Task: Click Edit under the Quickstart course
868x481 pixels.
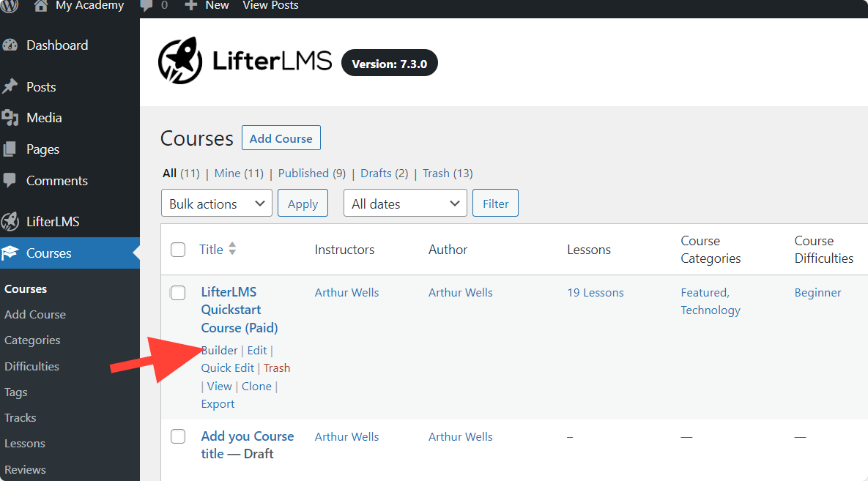Action: coord(257,351)
